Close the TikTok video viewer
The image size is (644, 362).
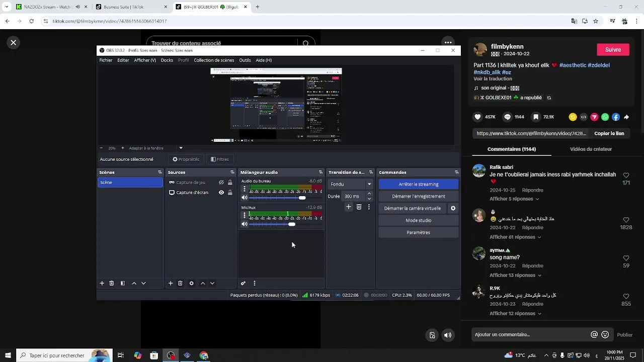pos(14,43)
